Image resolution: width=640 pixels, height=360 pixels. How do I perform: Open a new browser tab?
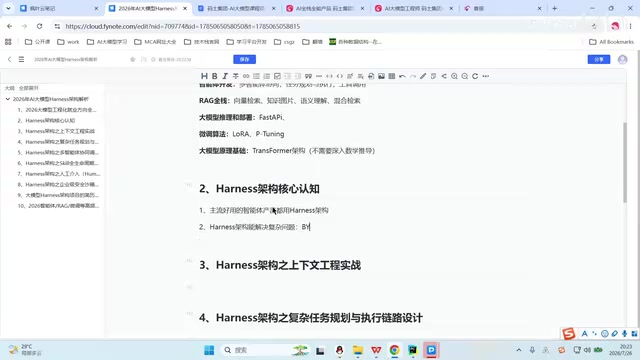(554, 8)
